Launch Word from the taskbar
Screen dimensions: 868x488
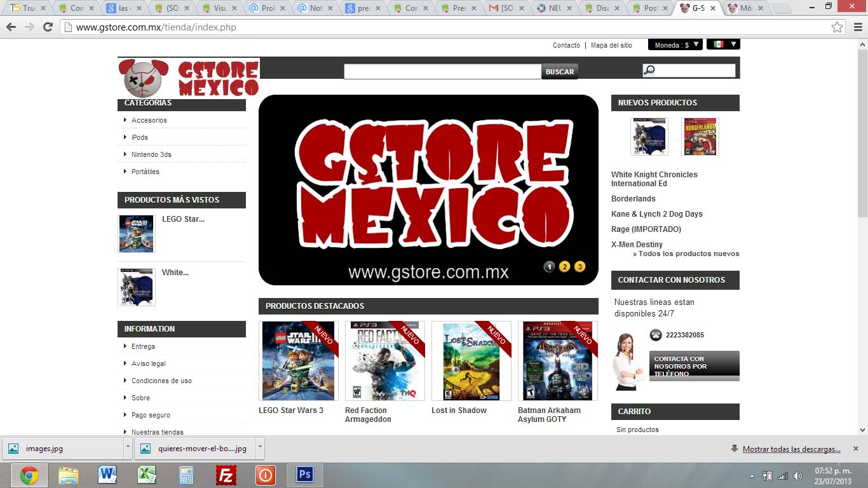(108, 475)
